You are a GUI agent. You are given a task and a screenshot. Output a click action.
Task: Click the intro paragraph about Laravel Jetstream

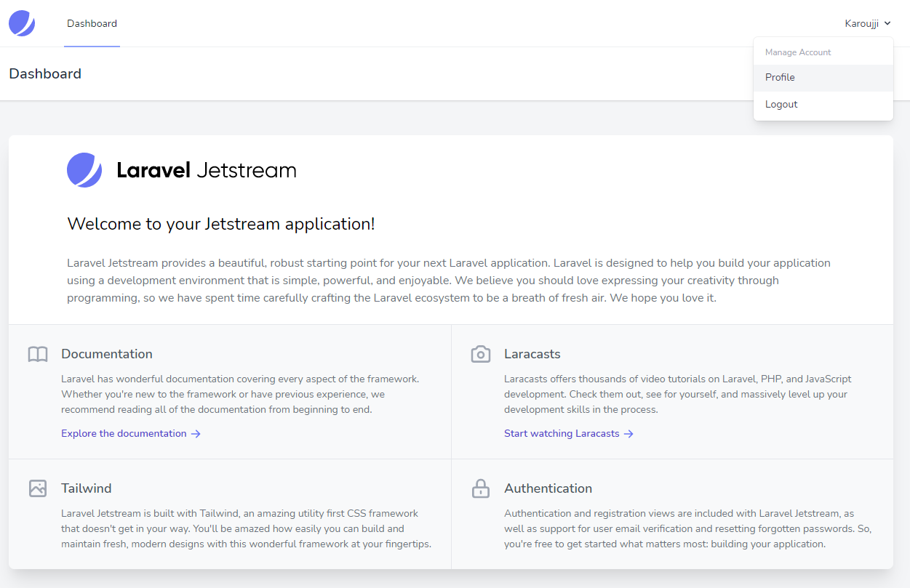[449, 281]
